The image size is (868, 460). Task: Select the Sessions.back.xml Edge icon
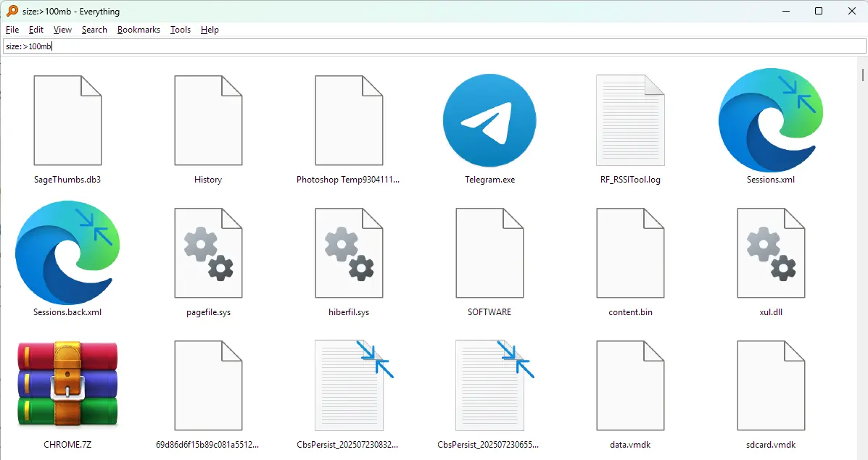(x=67, y=253)
